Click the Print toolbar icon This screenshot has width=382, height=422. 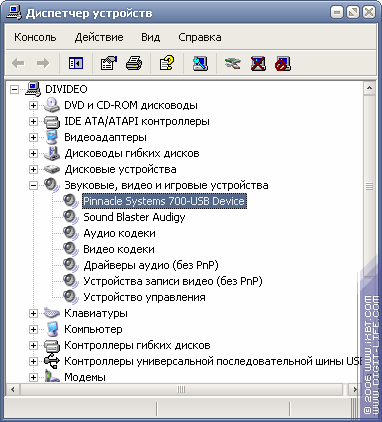[134, 63]
